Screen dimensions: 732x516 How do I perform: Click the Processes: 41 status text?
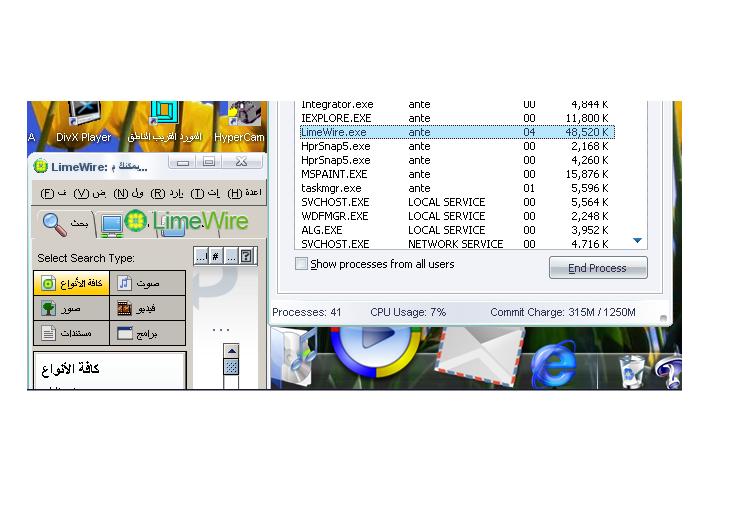pos(307,312)
